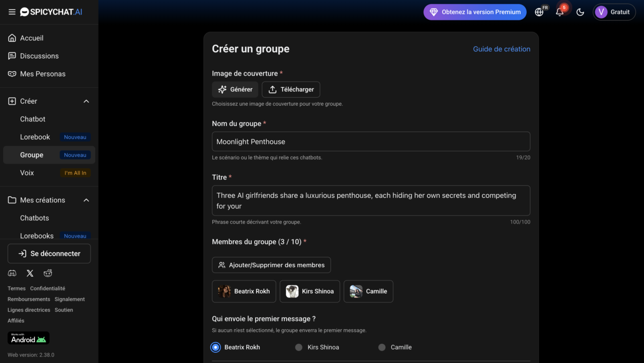The image size is (644, 363).
Task: Select Groupe under Créer
Action: click(49, 155)
